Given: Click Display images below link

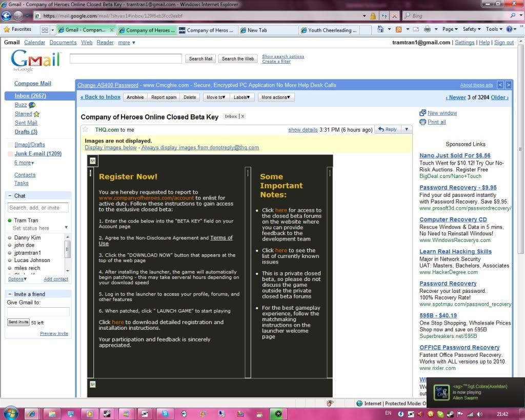Looking at the screenshot, I should (x=111, y=147).
